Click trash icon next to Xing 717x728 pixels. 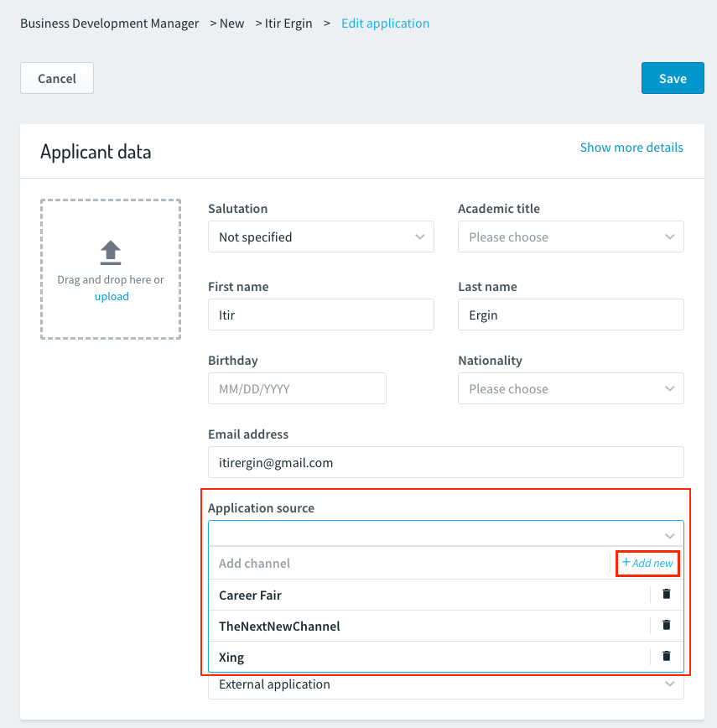point(667,656)
